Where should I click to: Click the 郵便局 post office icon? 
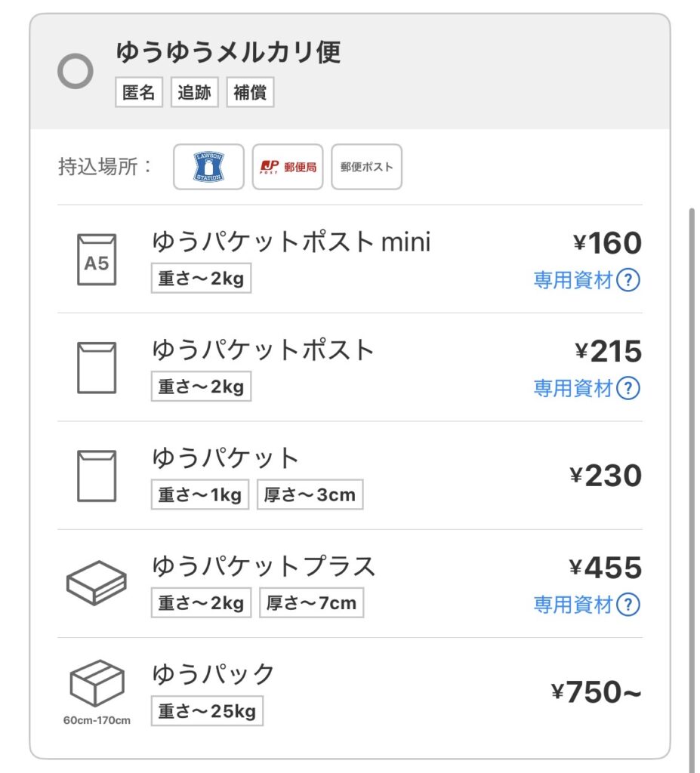[x=288, y=167]
